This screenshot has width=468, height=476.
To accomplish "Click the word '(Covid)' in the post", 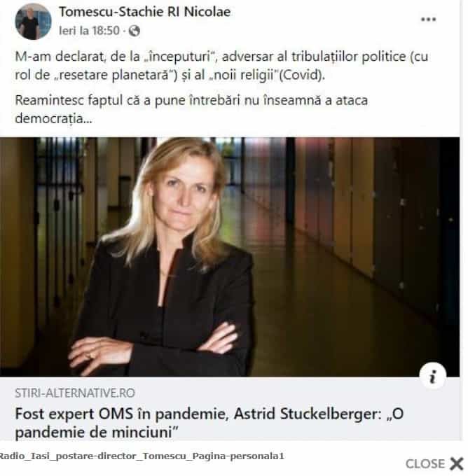I will pyautogui.click(x=302, y=75).
